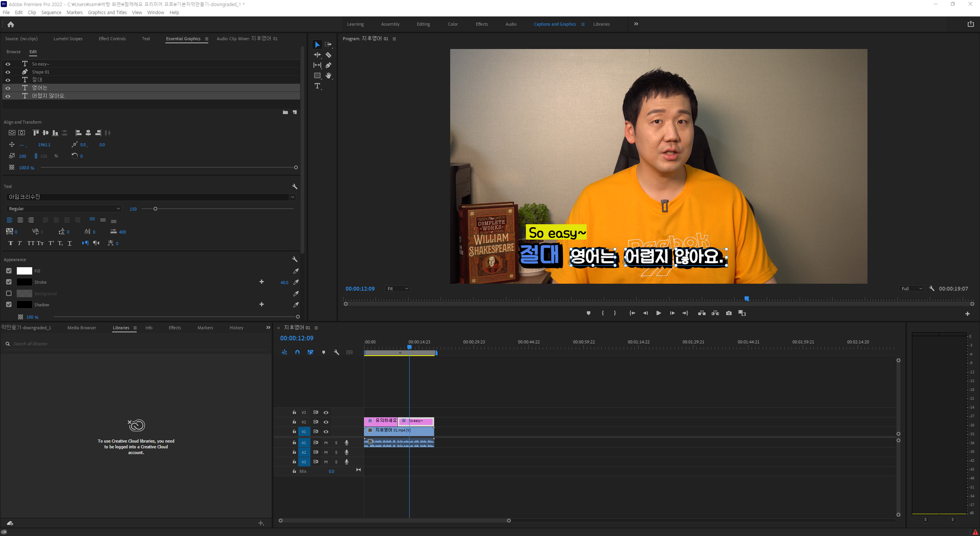
Task: Click the Home icon
Action: pyautogui.click(x=11, y=25)
